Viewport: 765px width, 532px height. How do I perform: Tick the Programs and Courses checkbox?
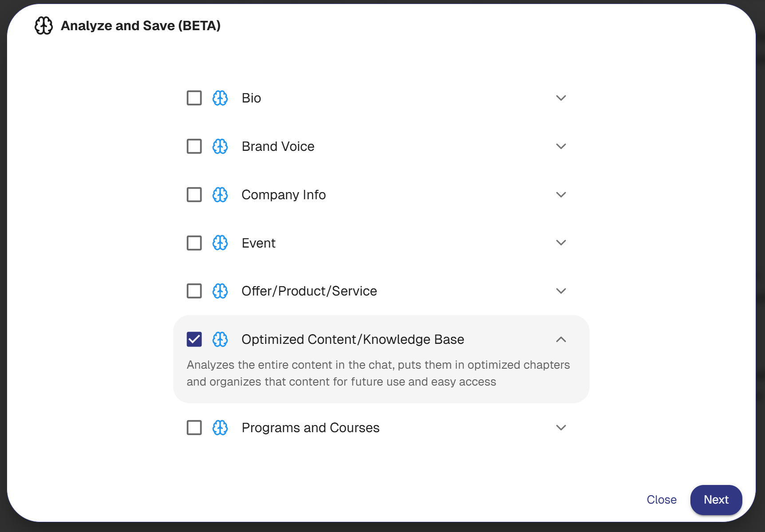point(194,428)
